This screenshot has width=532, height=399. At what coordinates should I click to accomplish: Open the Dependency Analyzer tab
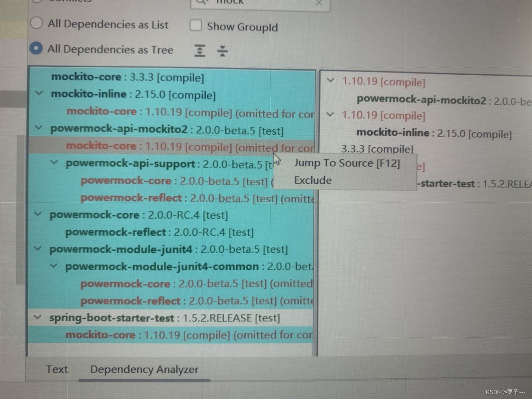click(x=144, y=369)
